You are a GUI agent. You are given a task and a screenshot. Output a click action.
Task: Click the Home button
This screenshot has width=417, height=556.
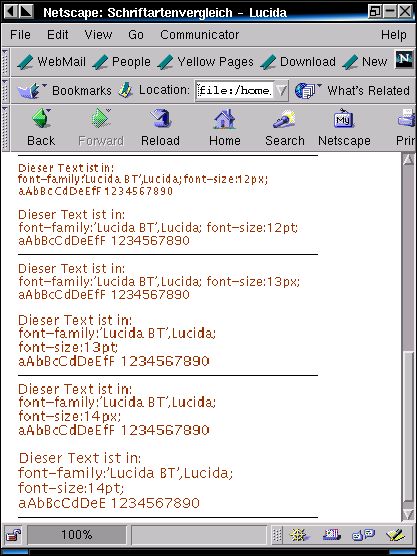coord(224,127)
